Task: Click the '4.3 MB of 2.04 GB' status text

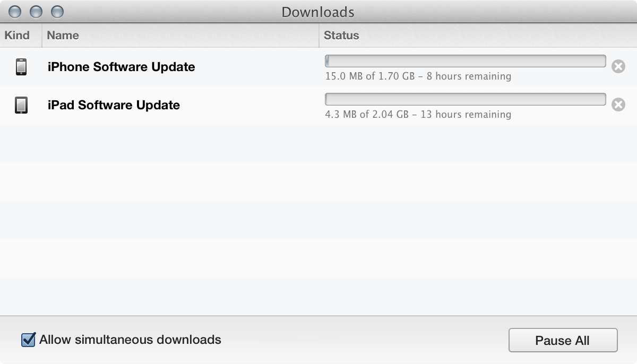Action: coord(367,115)
